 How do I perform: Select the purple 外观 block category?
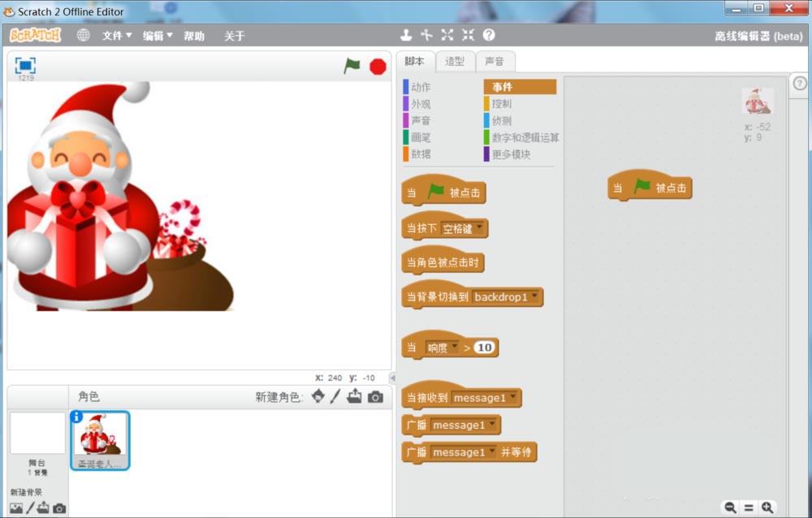pos(420,104)
